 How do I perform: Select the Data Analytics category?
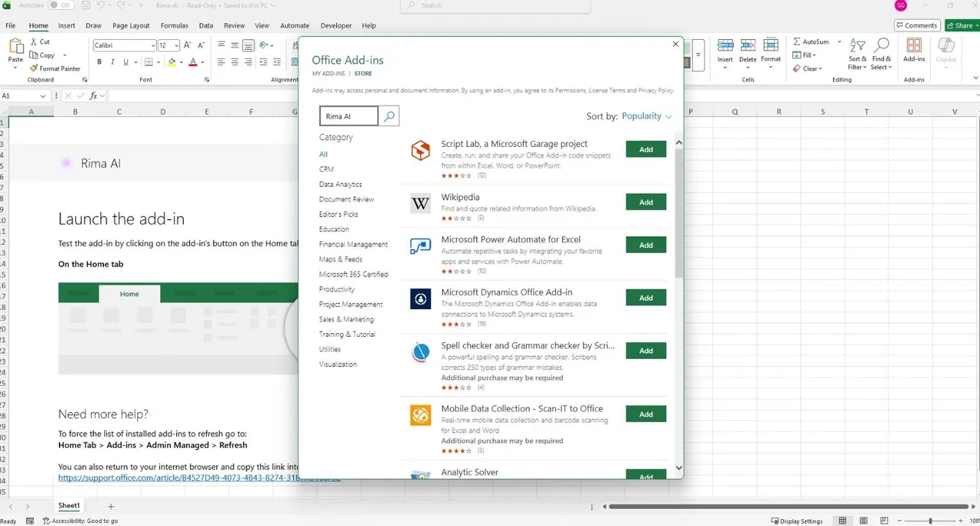click(341, 185)
